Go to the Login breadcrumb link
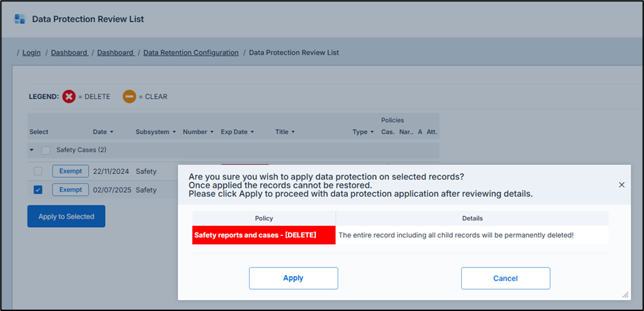Image resolution: width=644 pixels, height=311 pixels. [31, 53]
